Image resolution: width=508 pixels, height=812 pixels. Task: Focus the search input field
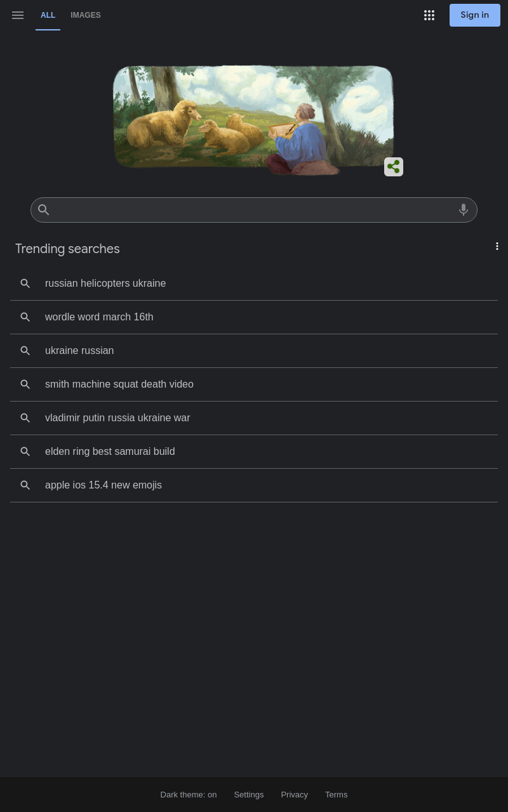pyautogui.click(x=254, y=210)
